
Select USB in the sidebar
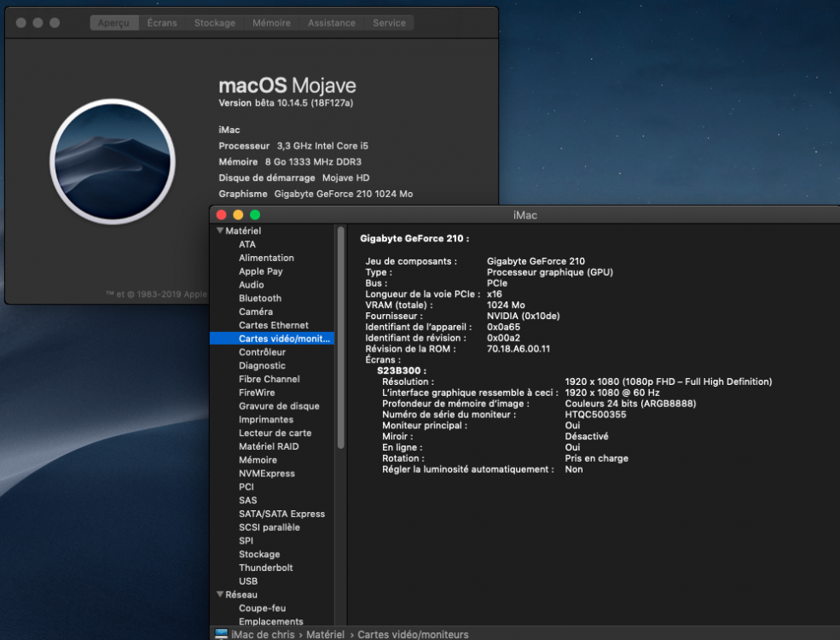[248, 581]
